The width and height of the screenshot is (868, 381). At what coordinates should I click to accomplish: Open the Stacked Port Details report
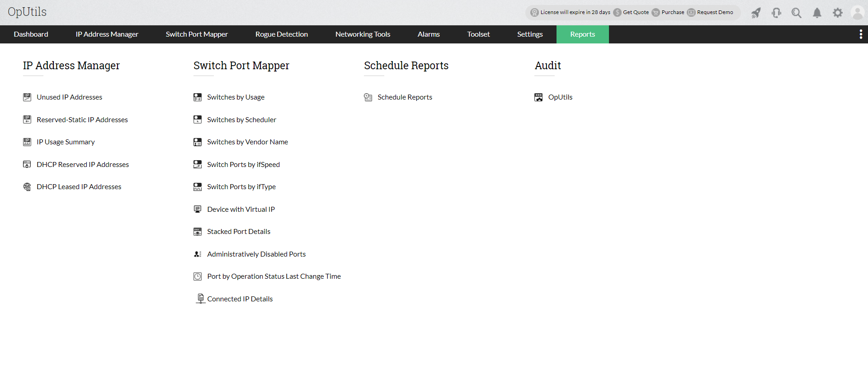(239, 232)
